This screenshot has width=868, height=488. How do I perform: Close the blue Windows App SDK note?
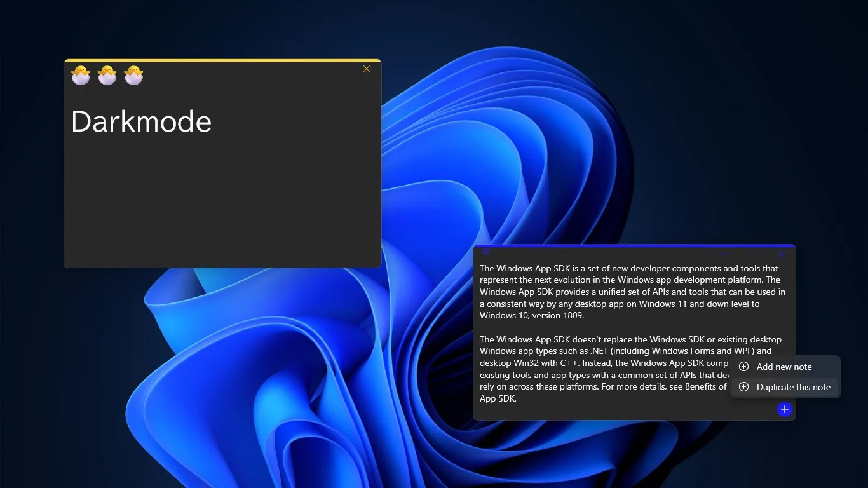tap(782, 254)
